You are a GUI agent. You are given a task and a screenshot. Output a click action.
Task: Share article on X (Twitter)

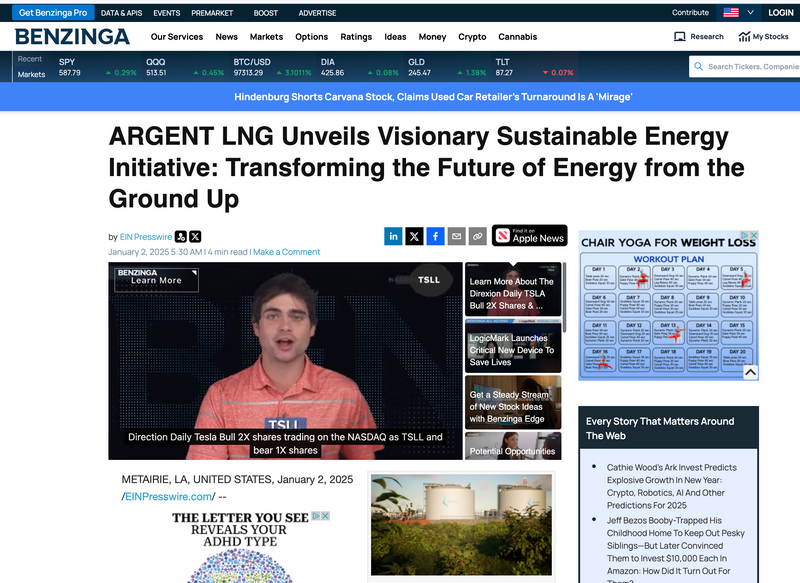click(415, 236)
